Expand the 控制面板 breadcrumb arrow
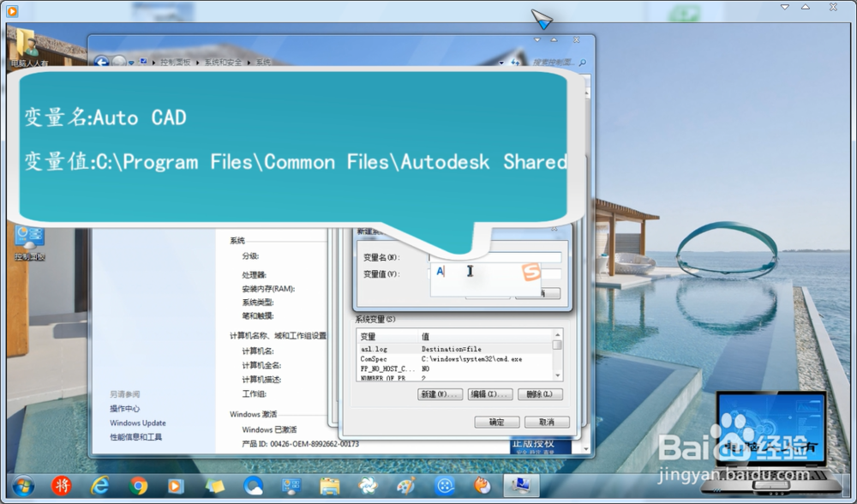 point(197,63)
